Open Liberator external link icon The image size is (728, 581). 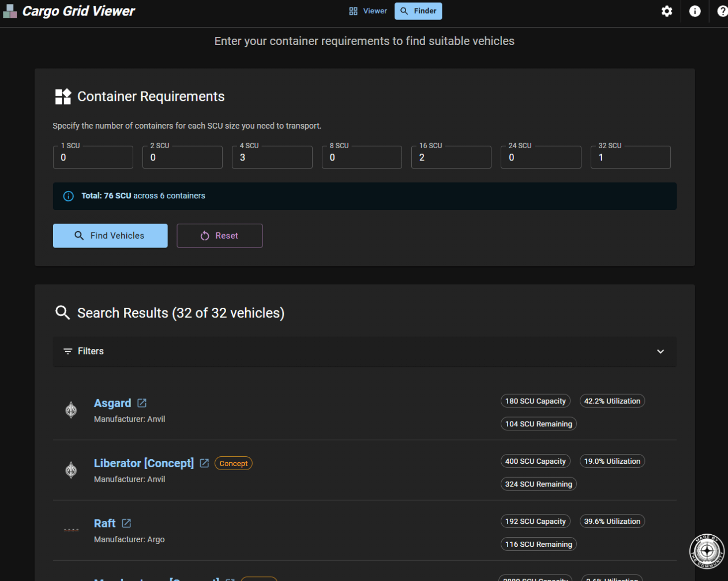pos(204,463)
